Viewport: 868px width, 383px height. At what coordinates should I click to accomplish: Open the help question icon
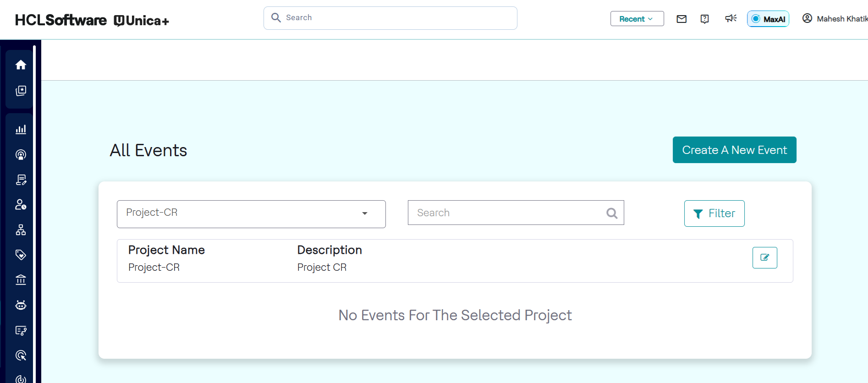(705, 19)
